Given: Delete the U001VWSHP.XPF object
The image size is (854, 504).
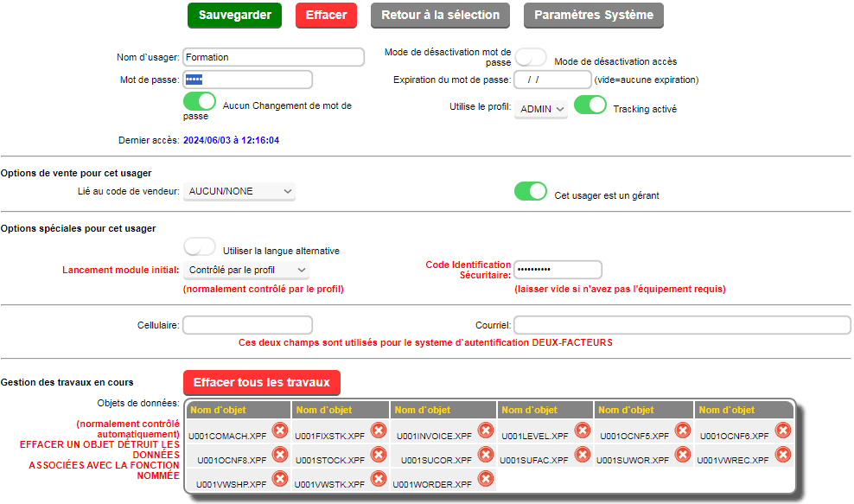Looking at the screenshot, I should (x=280, y=478).
